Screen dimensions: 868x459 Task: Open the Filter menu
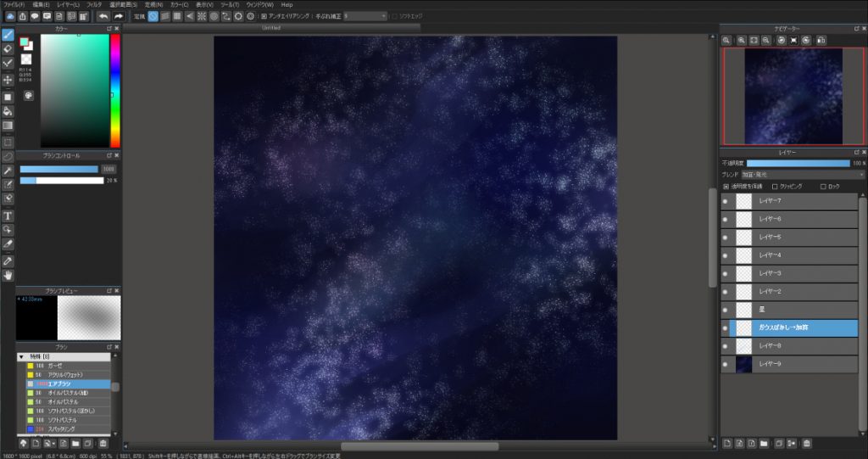click(x=94, y=4)
